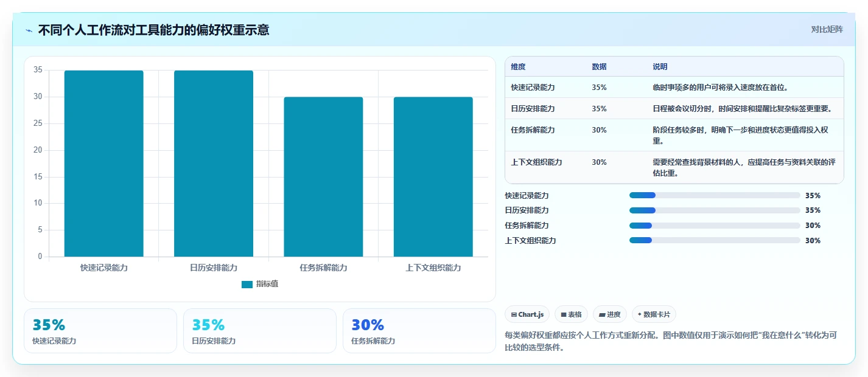This screenshot has width=868, height=377.
Task: Click the y-axis value 20
Action: point(38,150)
